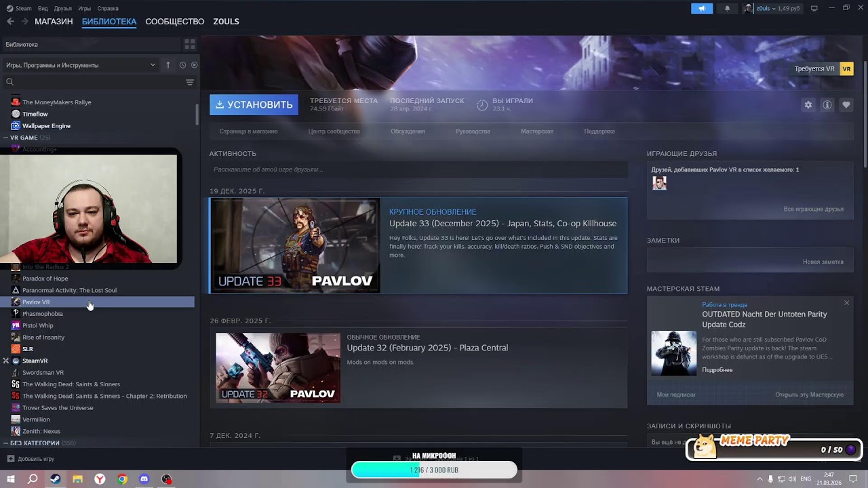868x488 pixels.
Task: Toggle the recent activity clock filter
Action: click(x=182, y=65)
